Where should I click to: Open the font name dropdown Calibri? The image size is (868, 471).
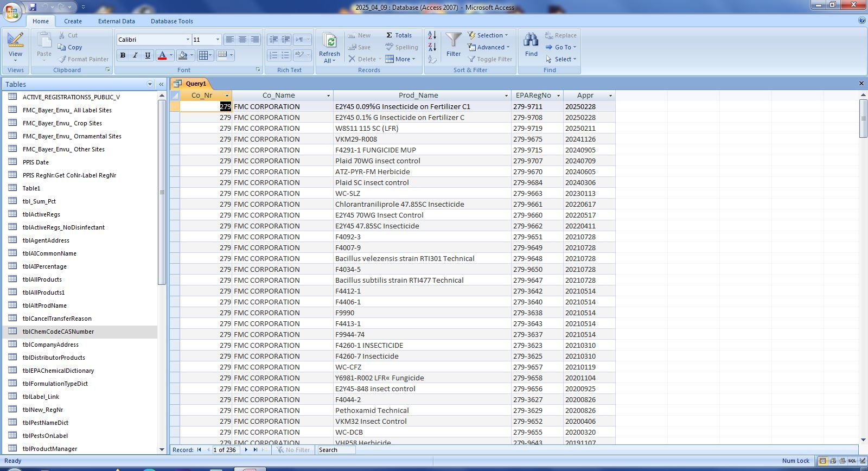click(x=188, y=40)
